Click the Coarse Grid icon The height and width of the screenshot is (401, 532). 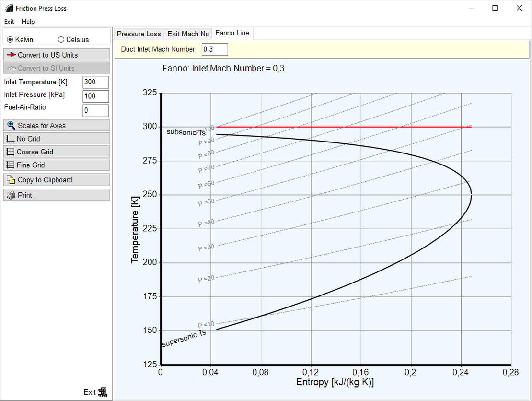[11, 152]
